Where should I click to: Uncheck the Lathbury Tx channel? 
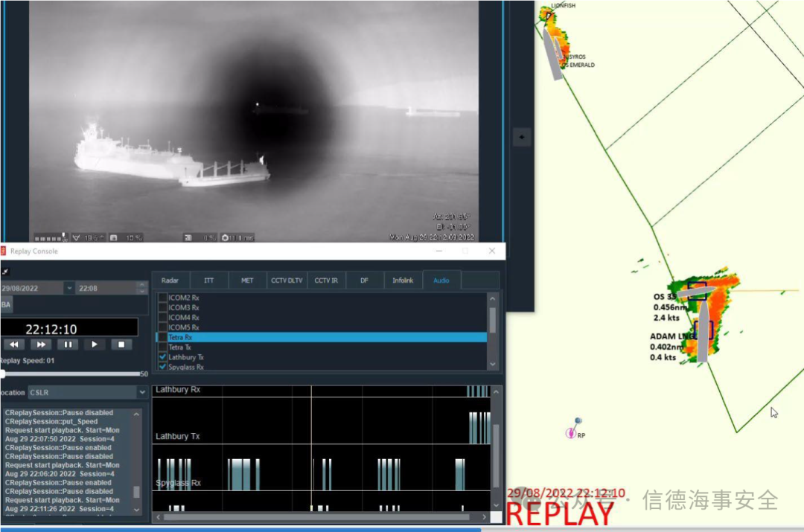tap(162, 356)
